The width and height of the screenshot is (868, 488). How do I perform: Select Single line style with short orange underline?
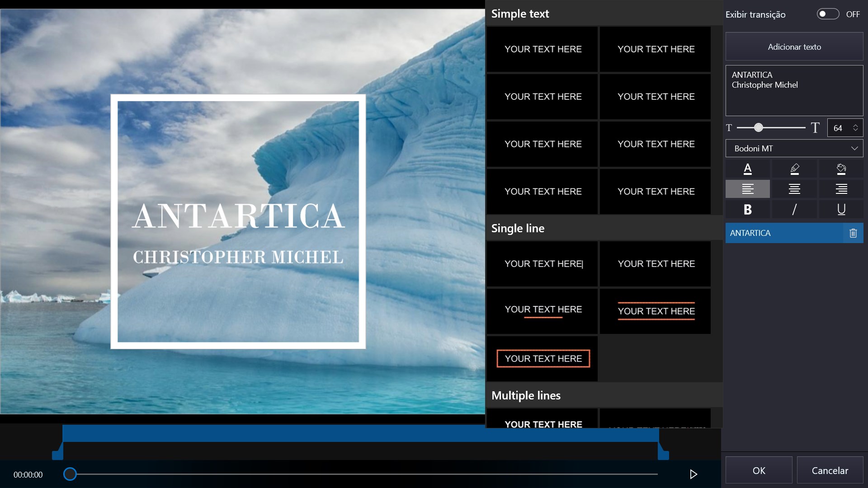click(542, 311)
